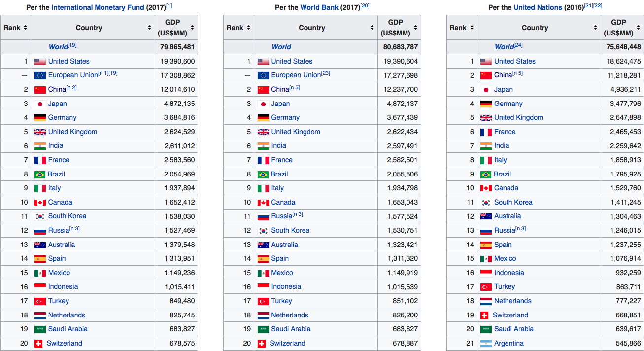Click the Italy flag in United Nations table
644x351 pixels.
click(486, 160)
